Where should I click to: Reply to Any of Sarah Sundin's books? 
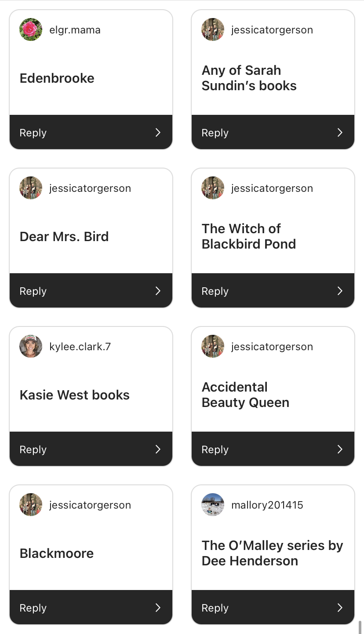click(x=273, y=132)
